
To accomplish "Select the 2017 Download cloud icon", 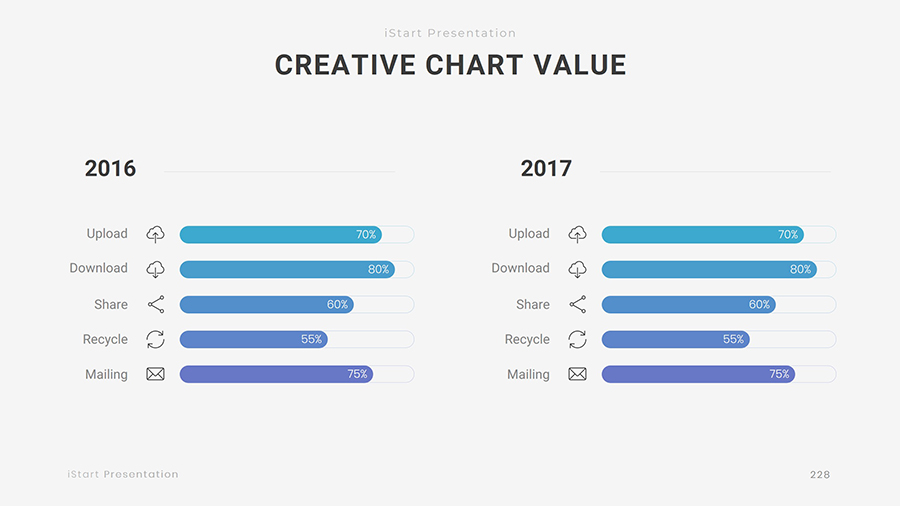I will point(577,269).
